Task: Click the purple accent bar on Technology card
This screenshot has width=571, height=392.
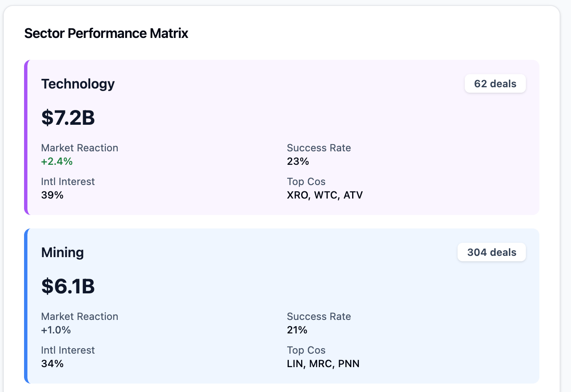Action: [x=26, y=137]
